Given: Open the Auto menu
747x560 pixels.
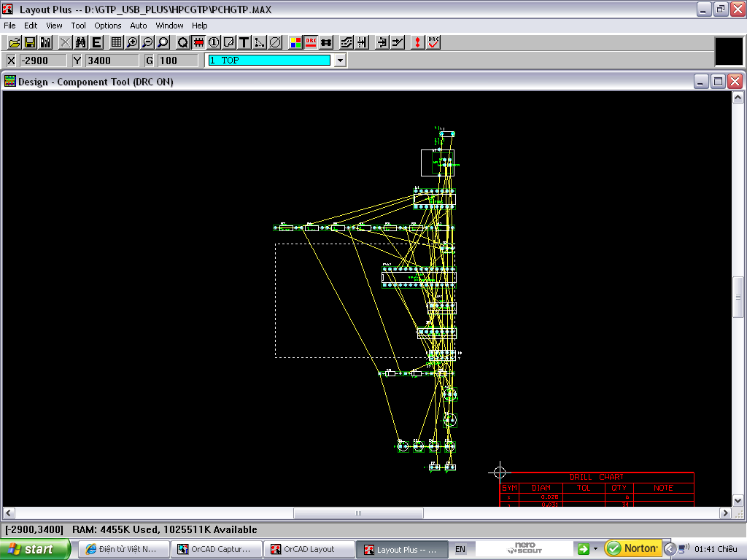Looking at the screenshot, I should coord(138,26).
